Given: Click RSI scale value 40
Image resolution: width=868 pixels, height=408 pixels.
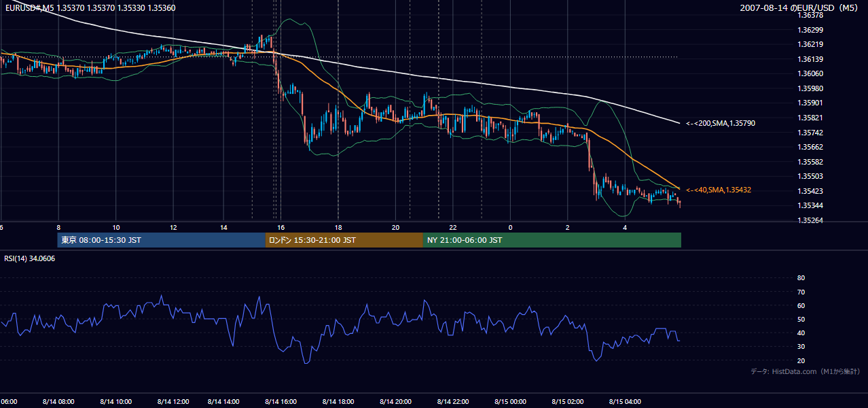Looking at the screenshot, I should click(801, 333).
